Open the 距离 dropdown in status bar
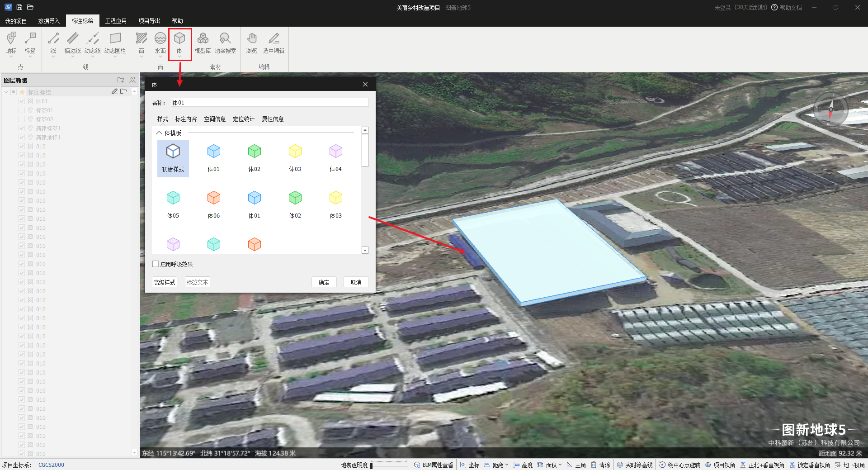 507,465
